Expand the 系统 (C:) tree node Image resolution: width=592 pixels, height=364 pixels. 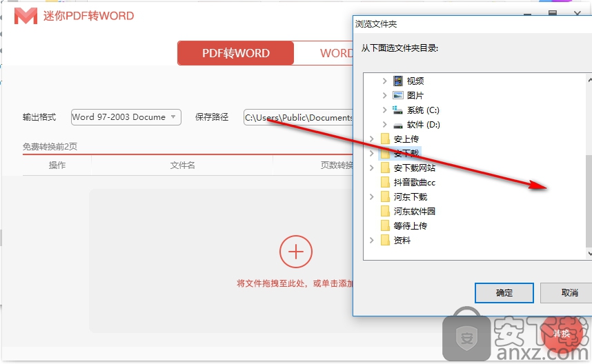click(384, 110)
